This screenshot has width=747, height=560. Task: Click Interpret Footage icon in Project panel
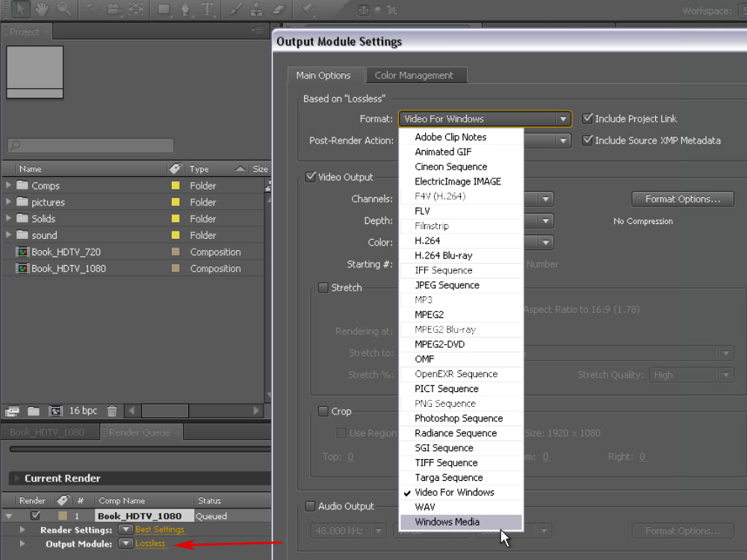tap(12, 411)
